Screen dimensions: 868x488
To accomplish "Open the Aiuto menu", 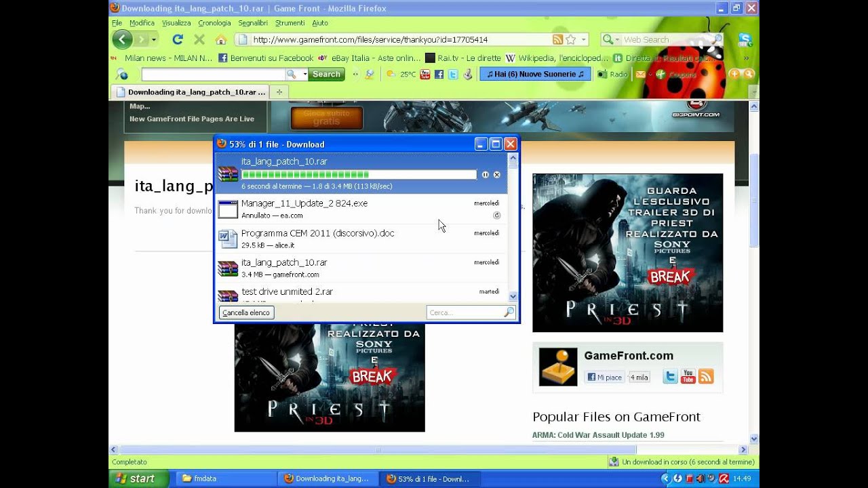I will [320, 23].
